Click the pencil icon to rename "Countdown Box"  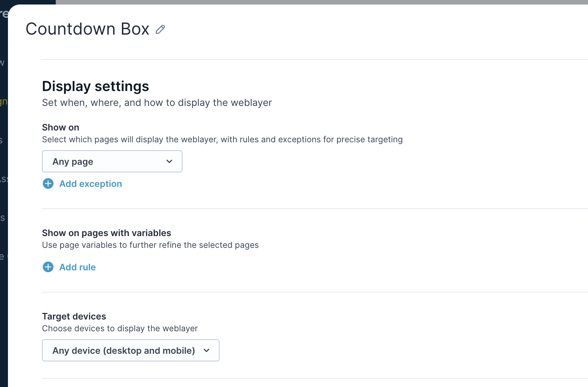pos(160,29)
